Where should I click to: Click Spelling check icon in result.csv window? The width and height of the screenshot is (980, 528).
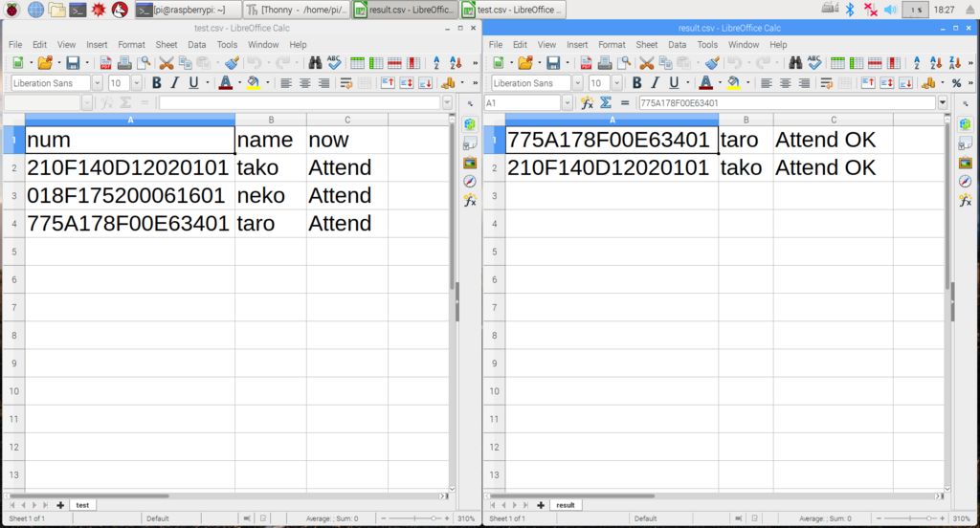[813, 63]
